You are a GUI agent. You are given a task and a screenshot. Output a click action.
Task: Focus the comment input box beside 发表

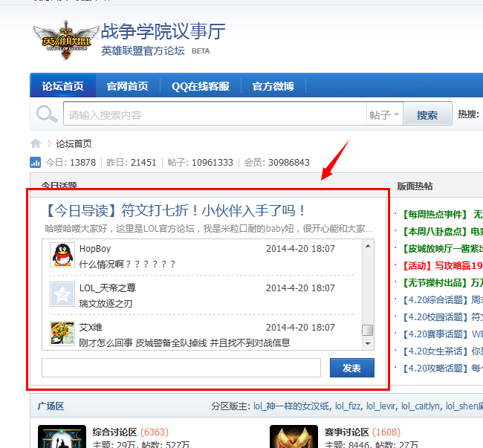[x=181, y=368]
